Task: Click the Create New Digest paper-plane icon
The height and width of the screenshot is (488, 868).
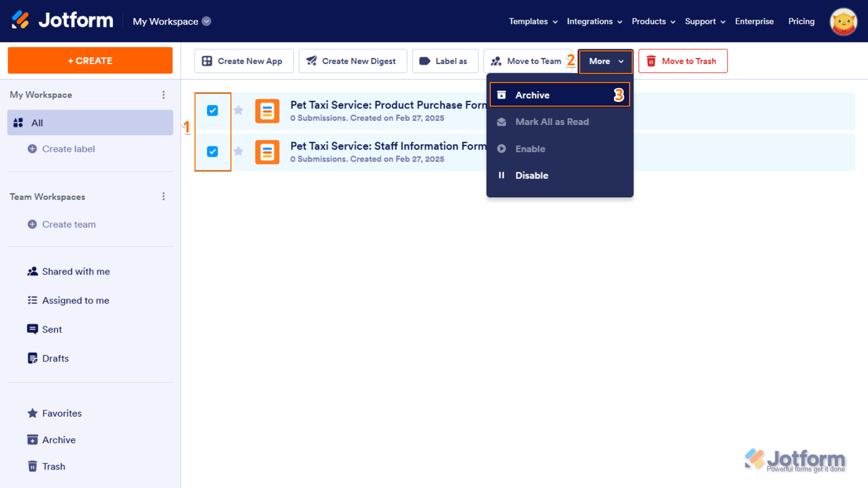Action: [311, 61]
